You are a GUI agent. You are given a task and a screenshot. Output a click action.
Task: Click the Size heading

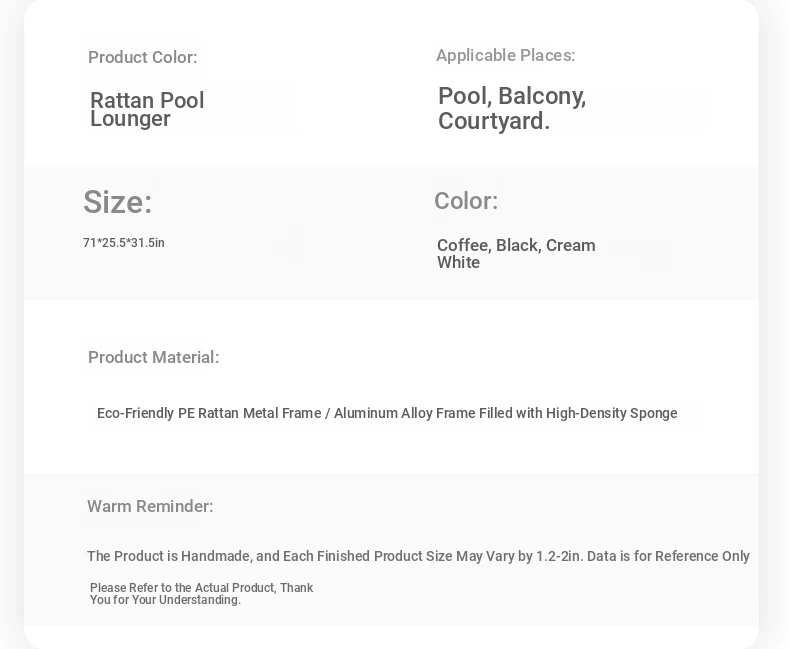pos(117,202)
